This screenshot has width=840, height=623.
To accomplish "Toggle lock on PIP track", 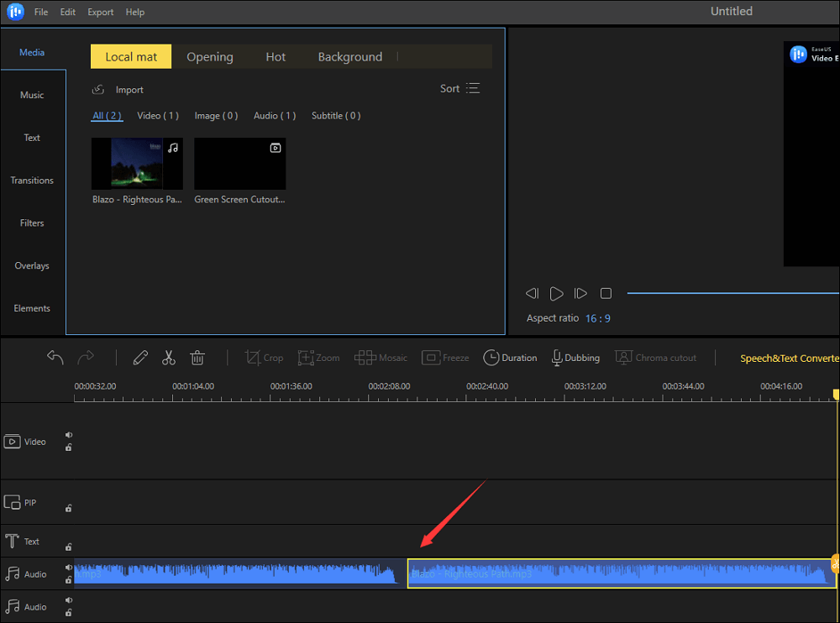I will pyautogui.click(x=69, y=508).
